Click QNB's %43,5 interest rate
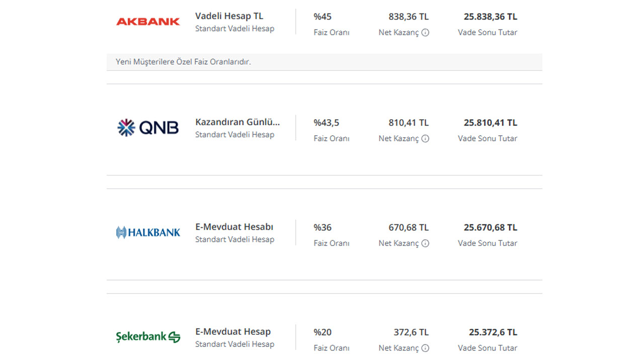Viewport: 644px width, 362px height. click(x=327, y=123)
